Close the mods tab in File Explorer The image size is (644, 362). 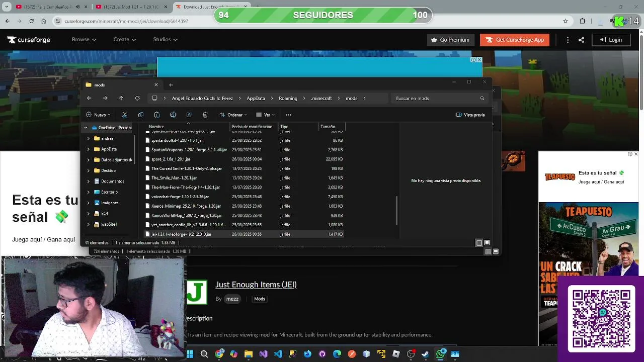tap(156, 85)
